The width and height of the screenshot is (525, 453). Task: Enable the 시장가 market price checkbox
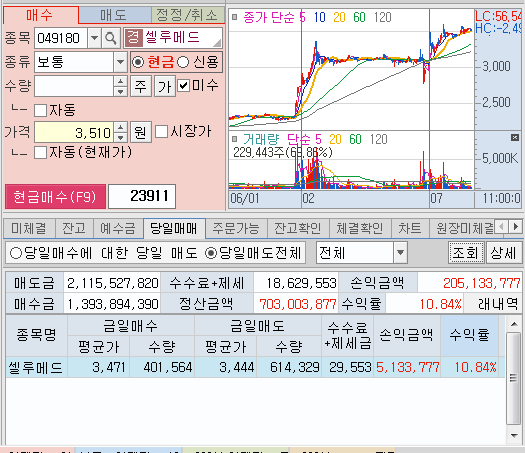coord(161,131)
